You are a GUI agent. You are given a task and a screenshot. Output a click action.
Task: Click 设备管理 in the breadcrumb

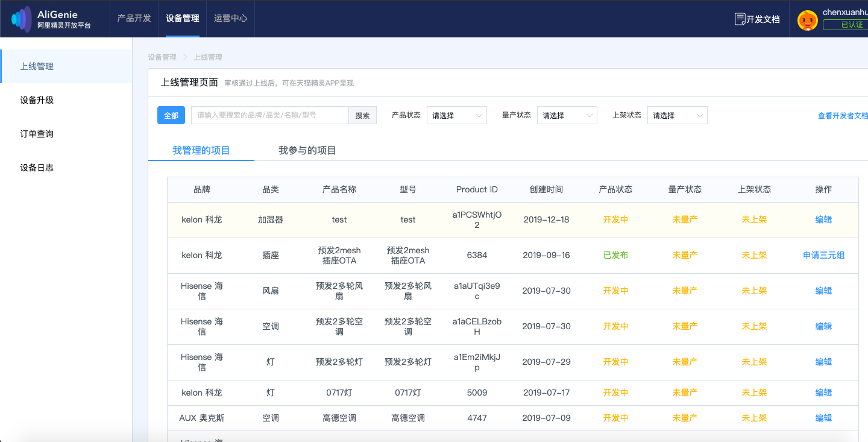coord(162,57)
